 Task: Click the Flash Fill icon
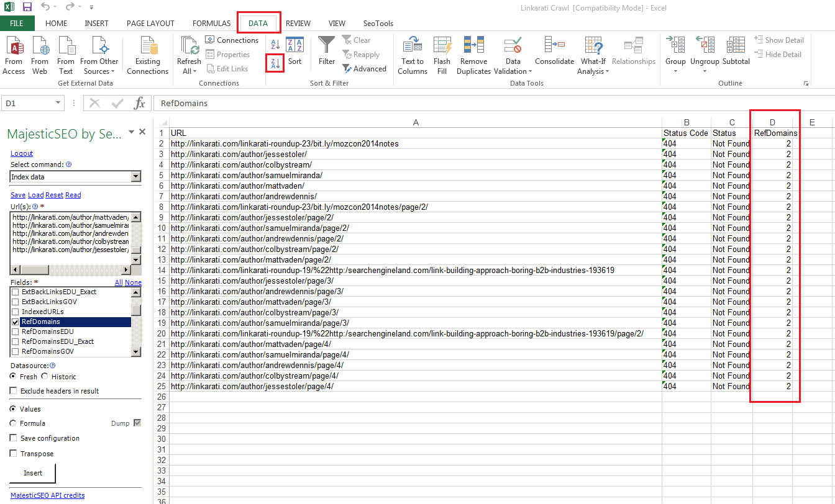pyautogui.click(x=442, y=46)
